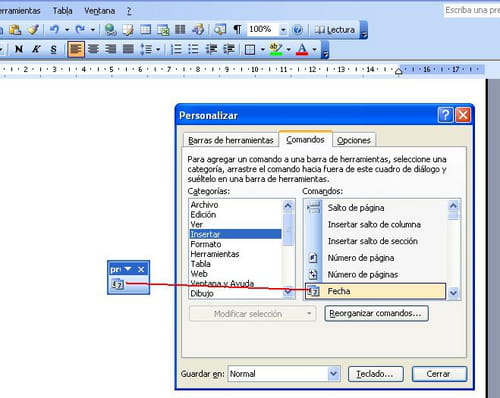Click the Insert Table grid icon
This screenshot has width=500, height=398.
tap(145, 30)
